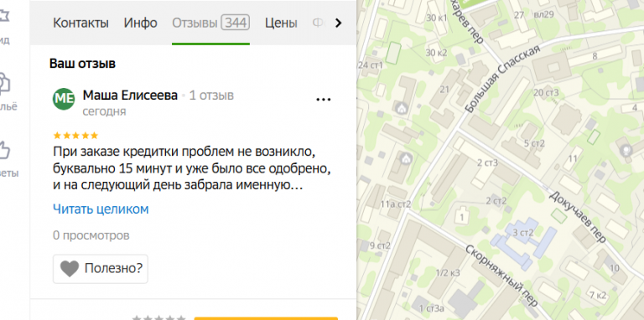Click building 20 ст3 on map
This screenshot has width=644, height=320.
tap(546, 92)
